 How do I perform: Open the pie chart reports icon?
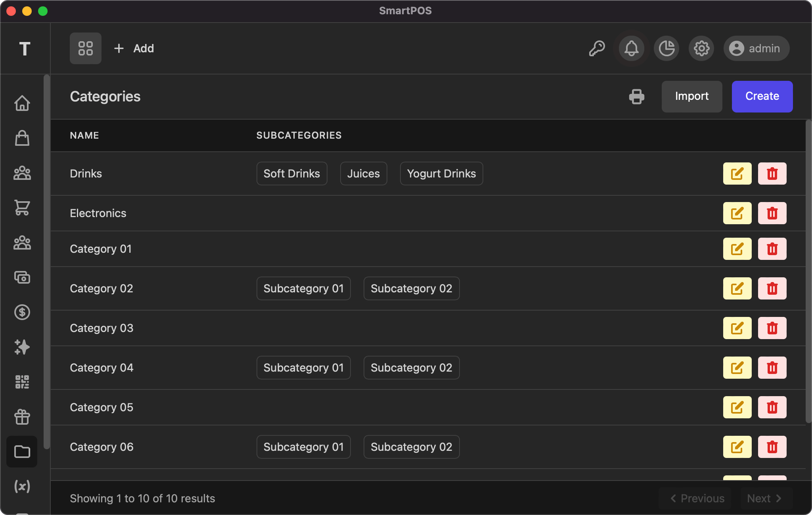pos(666,48)
